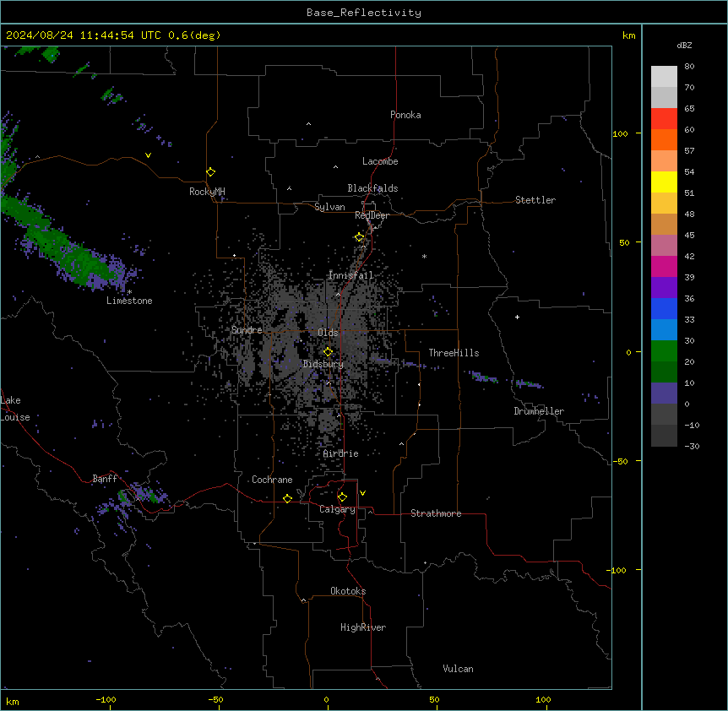Click the Olds city label

[x=328, y=333]
